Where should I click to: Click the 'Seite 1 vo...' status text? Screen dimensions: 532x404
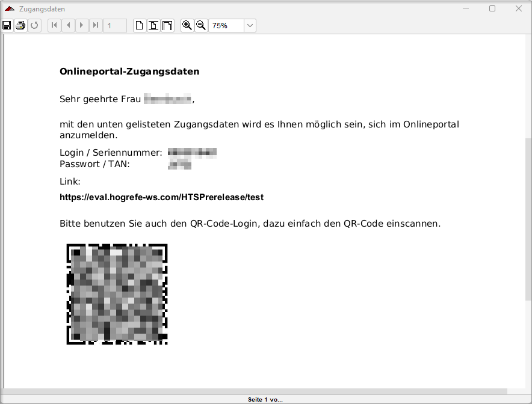pyautogui.click(x=265, y=400)
